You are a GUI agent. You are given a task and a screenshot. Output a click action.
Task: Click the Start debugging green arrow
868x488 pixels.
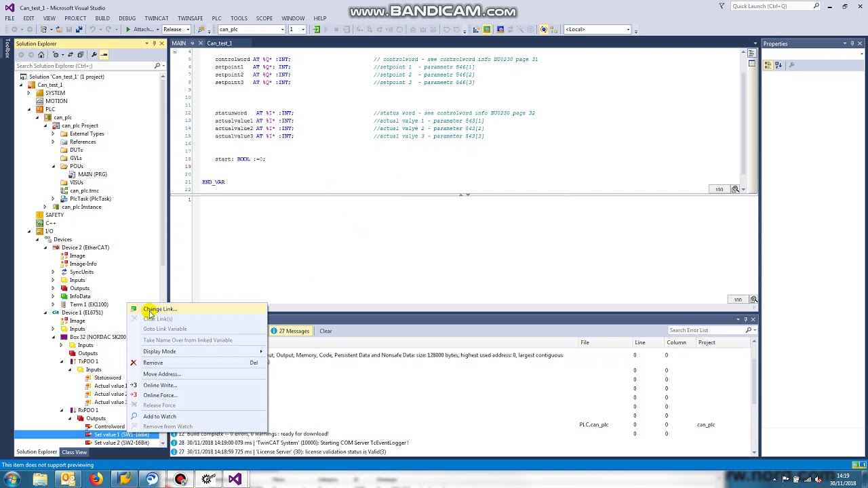coord(127,30)
